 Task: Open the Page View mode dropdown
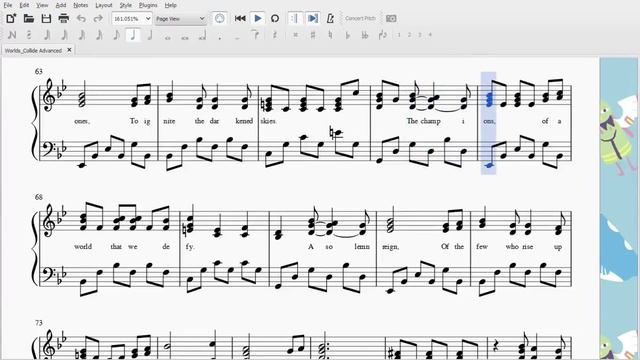click(x=180, y=18)
